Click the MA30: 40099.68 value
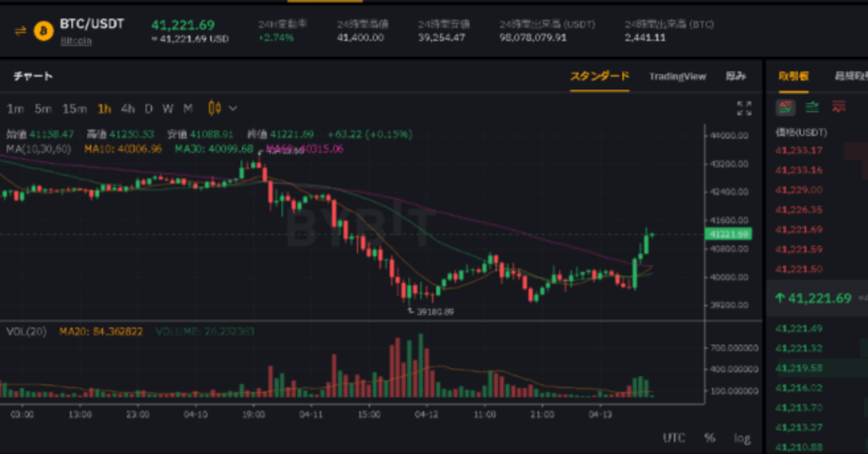This screenshot has height=454, width=868. tap(214, 148)
